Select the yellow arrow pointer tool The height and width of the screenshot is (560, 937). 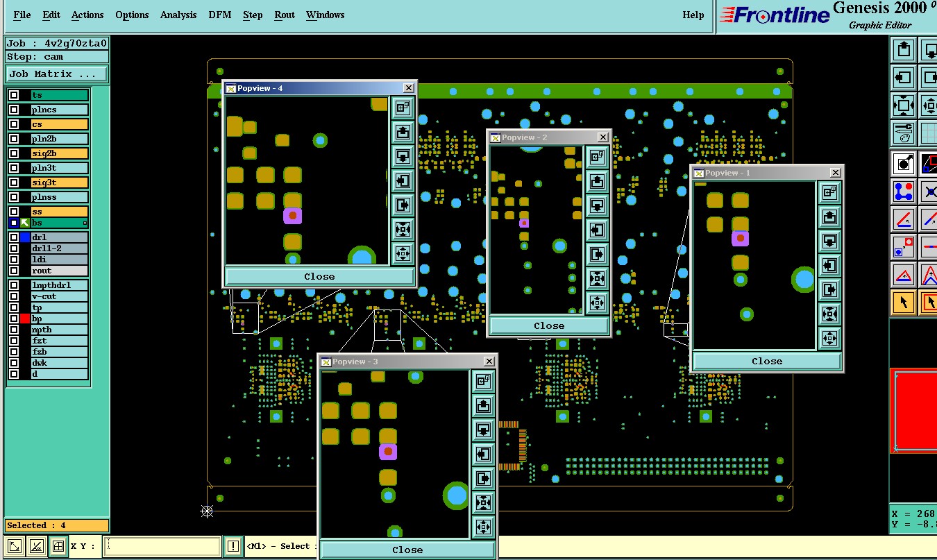(x=903, y=303)
